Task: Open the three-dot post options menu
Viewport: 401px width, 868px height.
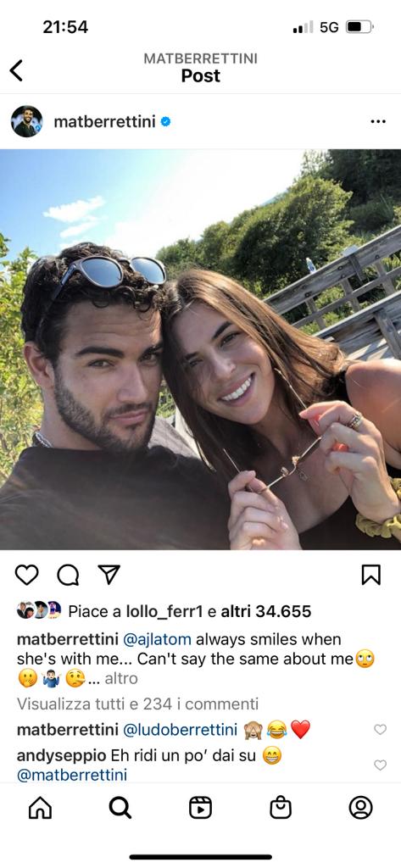Action: coord(378,122)
